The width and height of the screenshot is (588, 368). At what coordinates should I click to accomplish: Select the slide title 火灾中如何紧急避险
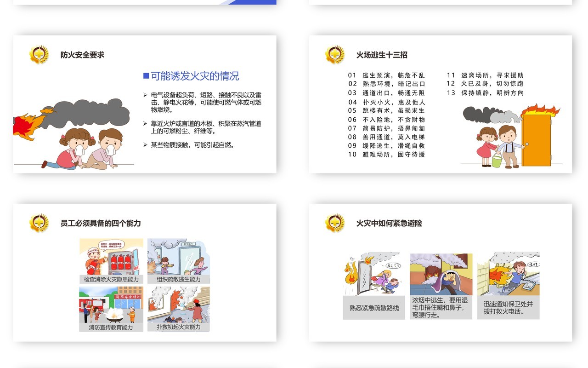pos(389,223)
